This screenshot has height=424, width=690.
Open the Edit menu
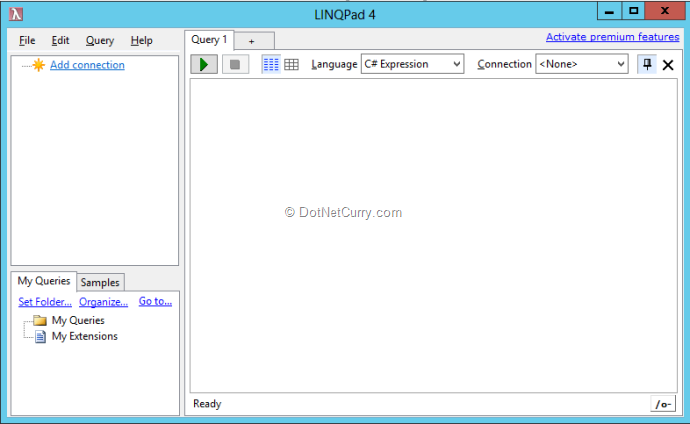(x=60, y=40)
